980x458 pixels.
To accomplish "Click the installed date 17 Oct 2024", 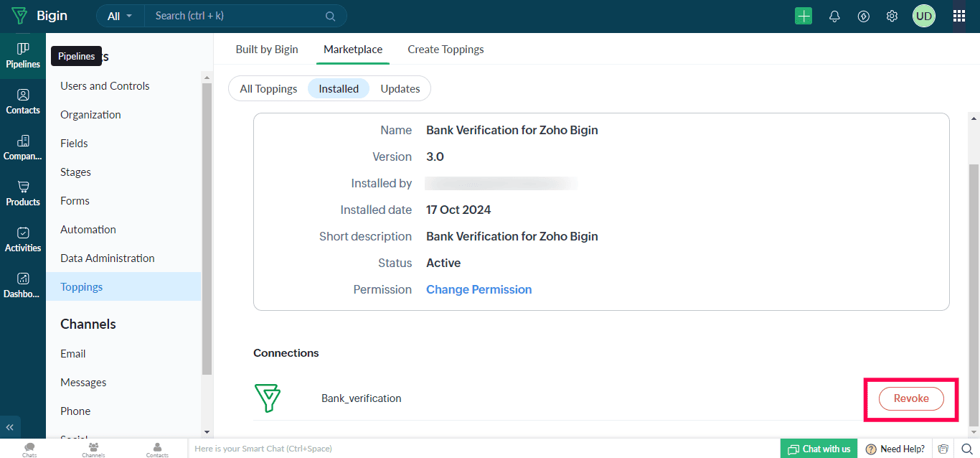I will pyautogui.click(x=458, y=210).
